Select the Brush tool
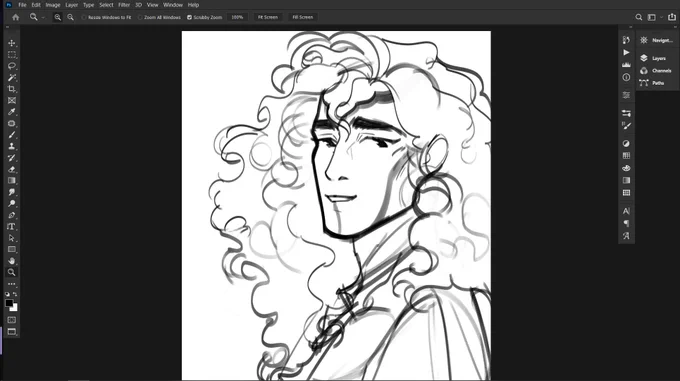The width and height of the screenshot is (680, 381). point(12,135)
